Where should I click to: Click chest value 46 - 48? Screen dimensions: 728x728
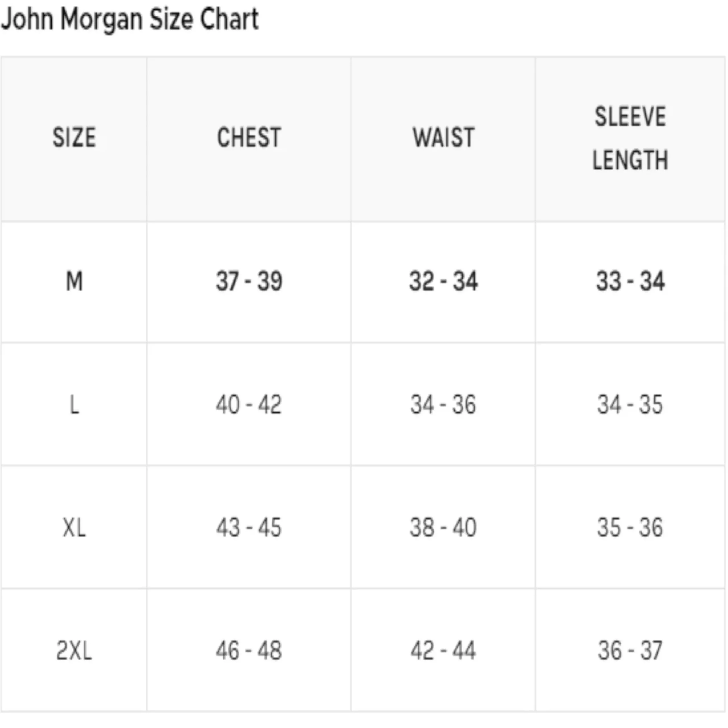coord(249,651)
